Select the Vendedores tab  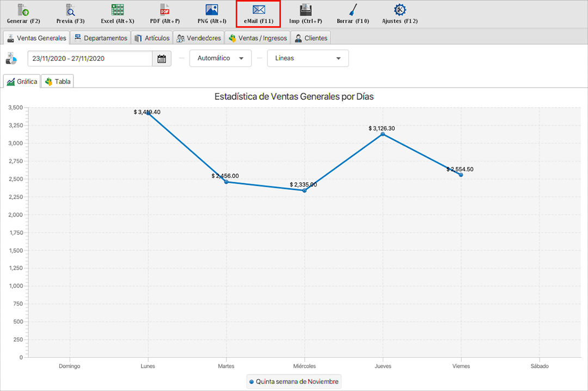tap(199, 38)
